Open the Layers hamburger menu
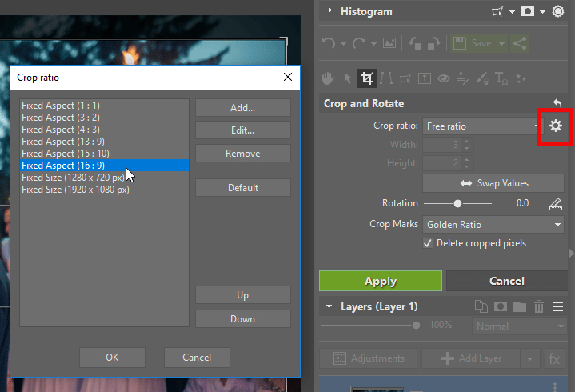The height and width of the screenshot is (392, 575). tap(558, 306)
